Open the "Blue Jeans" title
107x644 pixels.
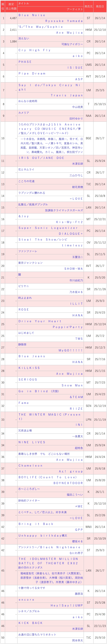tap(32, 356)
